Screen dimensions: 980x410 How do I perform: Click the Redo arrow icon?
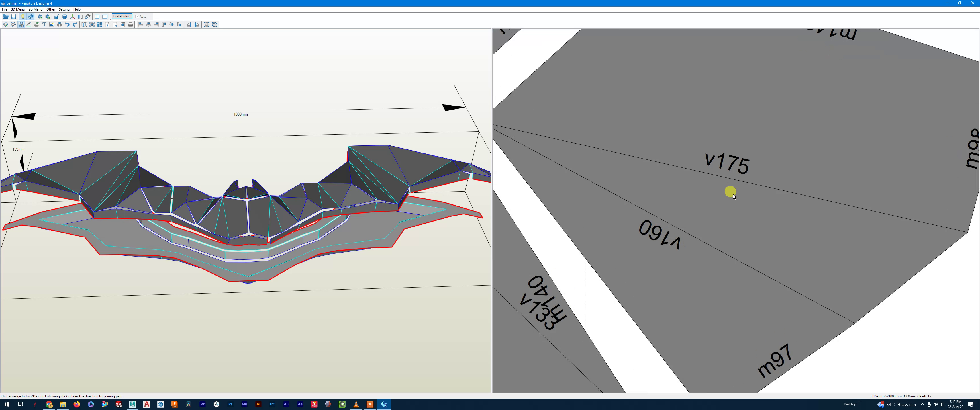tap(75, 25)
